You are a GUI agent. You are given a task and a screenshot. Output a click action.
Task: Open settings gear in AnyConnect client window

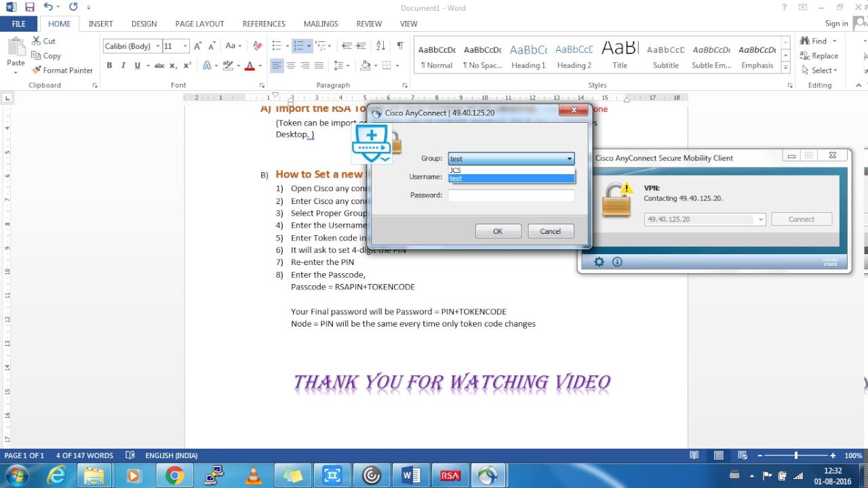tap(599, 262)
